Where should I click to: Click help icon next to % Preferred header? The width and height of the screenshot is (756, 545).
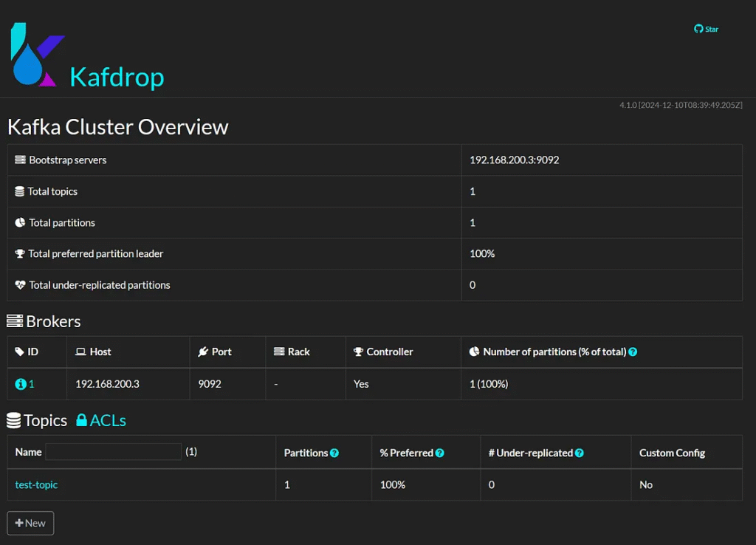click(x=440, y=453)
